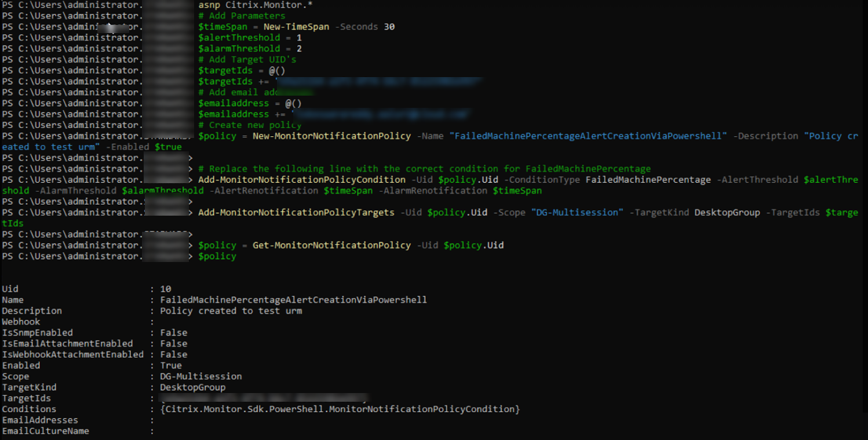Click the quoted "DG-Multisession" scope string

(x=577, y=212)
